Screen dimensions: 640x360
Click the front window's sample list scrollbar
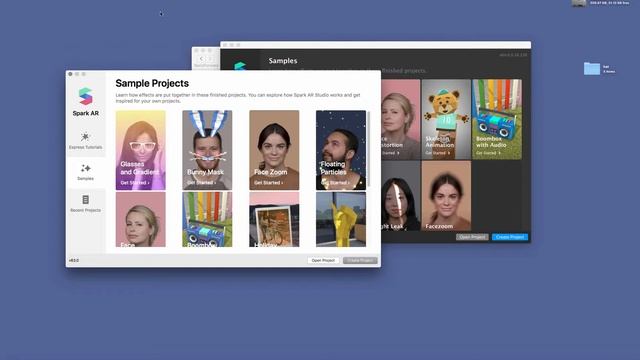tap(369, 149)
